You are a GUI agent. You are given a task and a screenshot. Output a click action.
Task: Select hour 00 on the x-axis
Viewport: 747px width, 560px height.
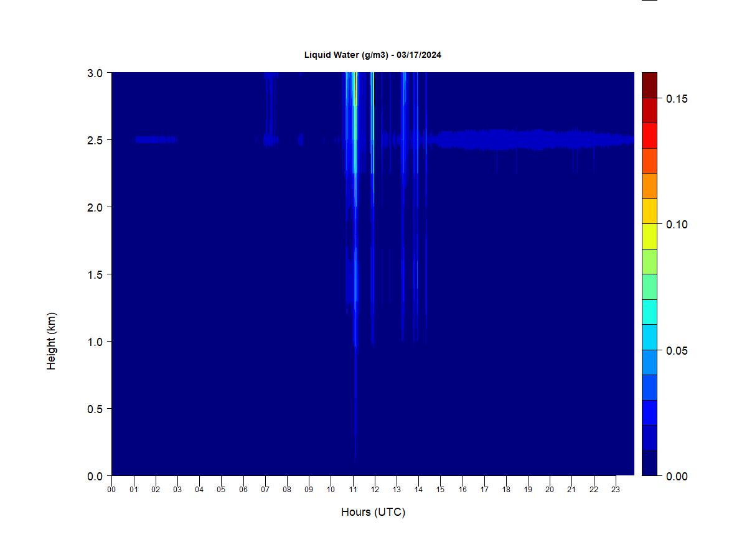click(x=111, y=490)
